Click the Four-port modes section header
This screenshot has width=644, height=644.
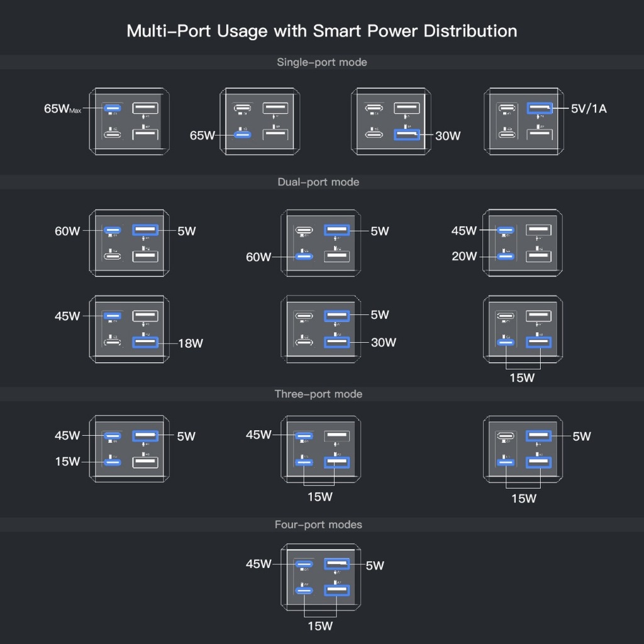(318, 524)
